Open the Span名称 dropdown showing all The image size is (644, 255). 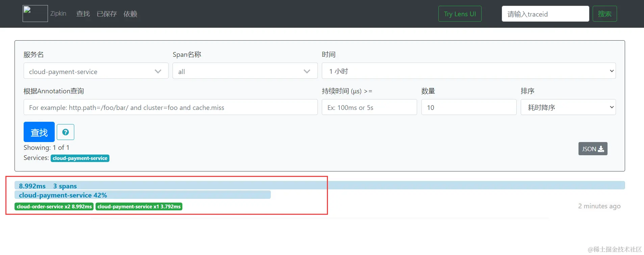(x=245, y=71)
